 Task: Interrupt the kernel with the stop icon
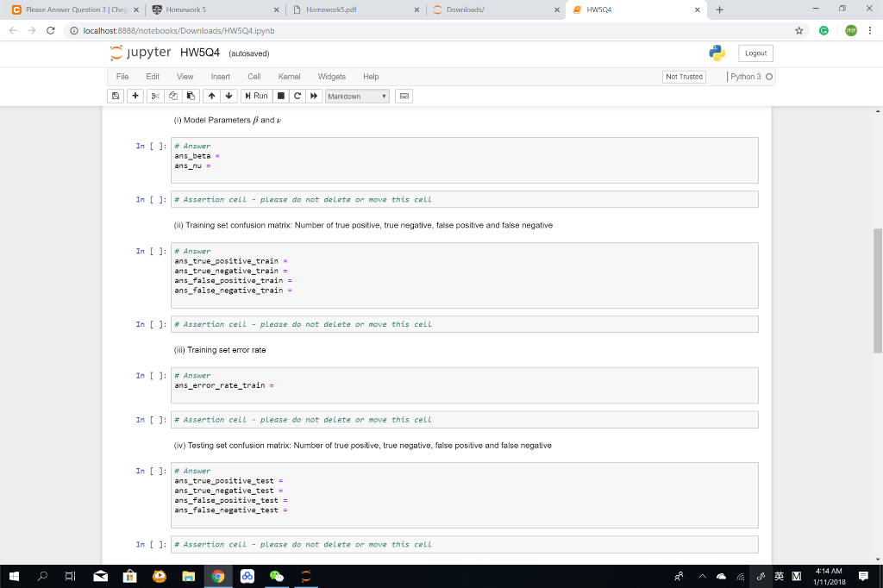click(281, 96)
